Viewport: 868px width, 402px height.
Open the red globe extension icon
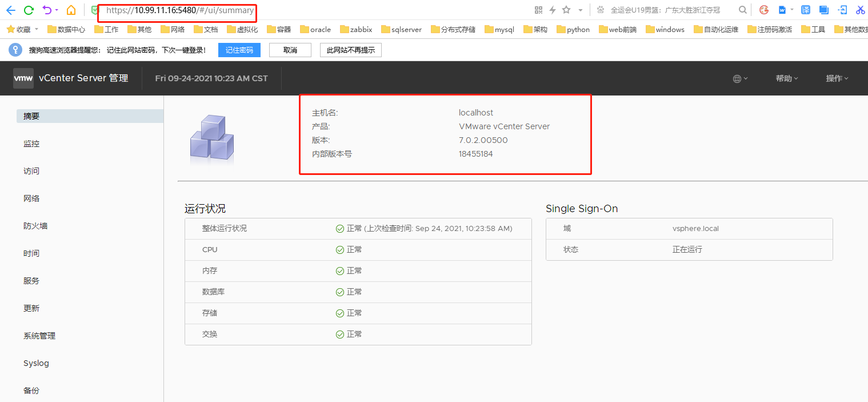[764, 10]
